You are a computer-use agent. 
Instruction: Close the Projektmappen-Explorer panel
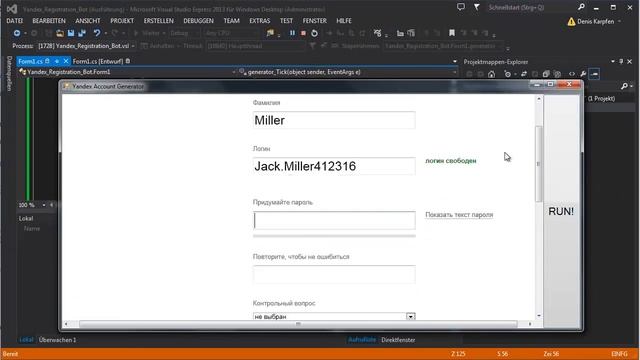[x=629, y=62]
